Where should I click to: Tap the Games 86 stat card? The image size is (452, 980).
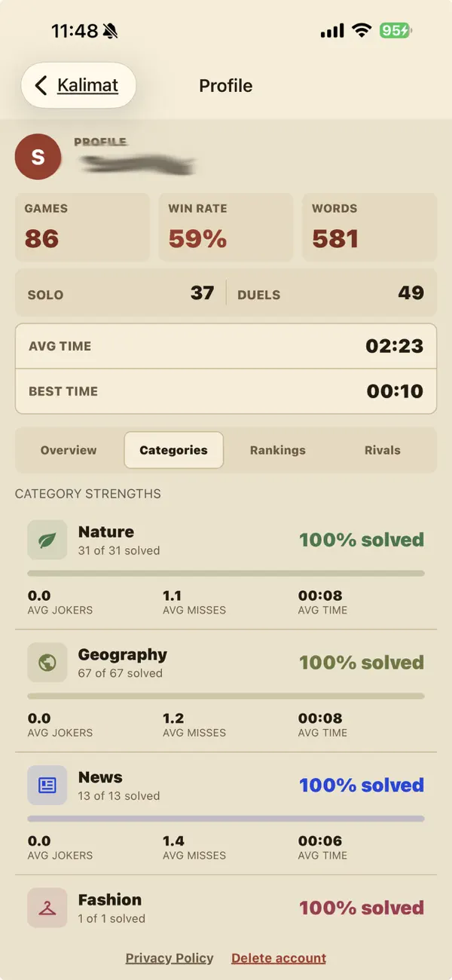[x=82, y=228]
